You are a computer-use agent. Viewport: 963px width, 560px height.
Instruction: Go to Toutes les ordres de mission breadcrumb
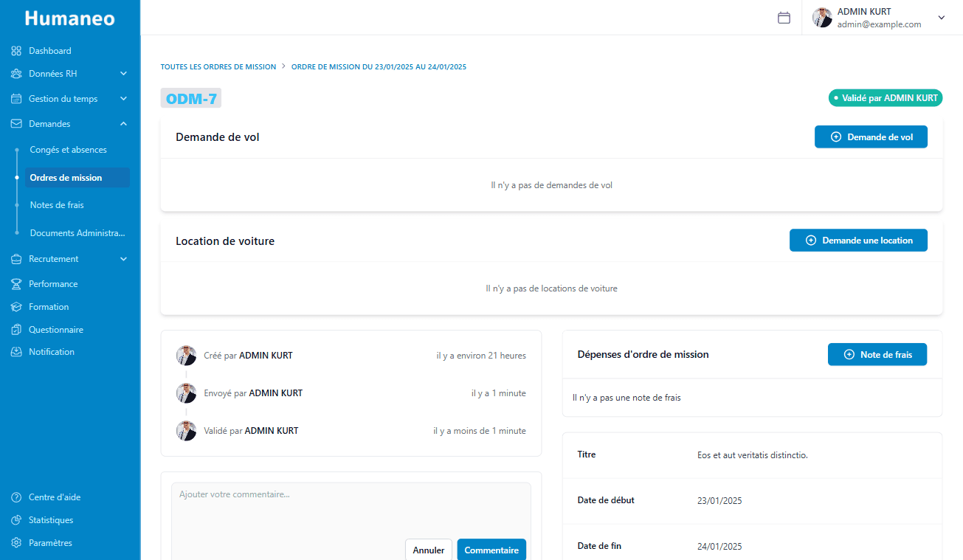pyautogui.click(x=218, y=67)
